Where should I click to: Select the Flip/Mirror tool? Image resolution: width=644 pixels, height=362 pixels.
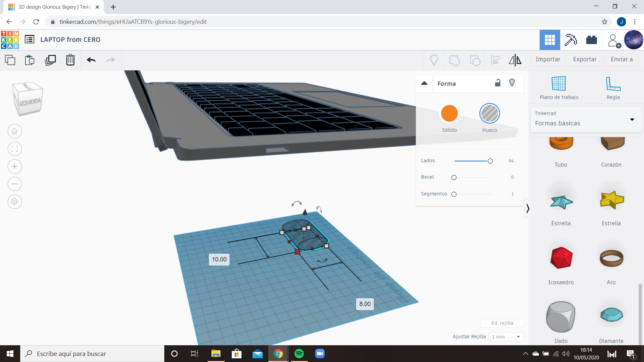click(x=515, y=60)
